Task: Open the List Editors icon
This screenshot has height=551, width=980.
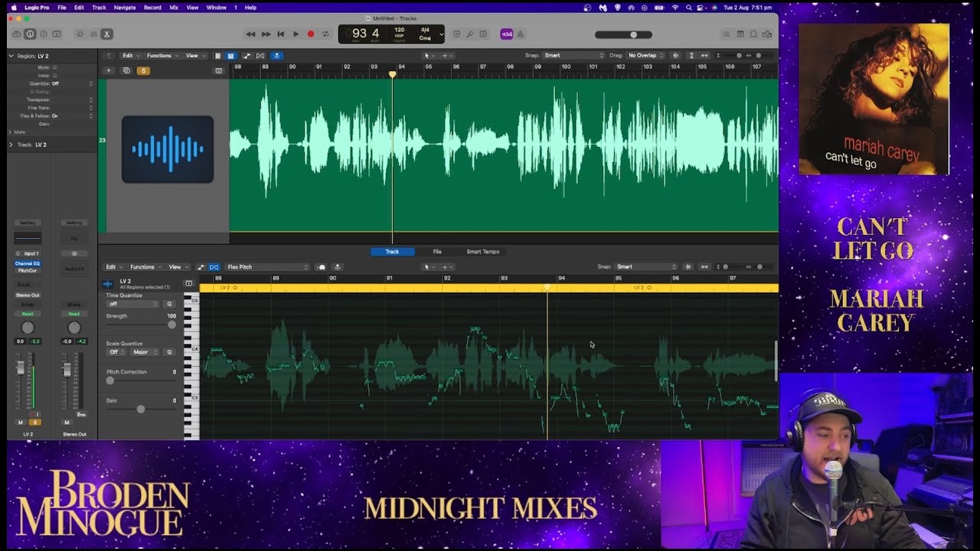Action: (727, 34)
